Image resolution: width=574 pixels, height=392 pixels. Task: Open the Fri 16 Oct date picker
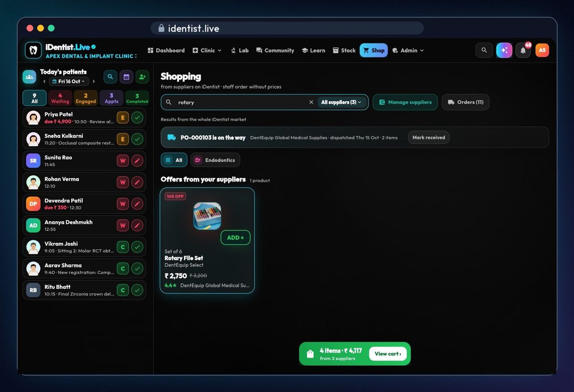pos(69,82)
